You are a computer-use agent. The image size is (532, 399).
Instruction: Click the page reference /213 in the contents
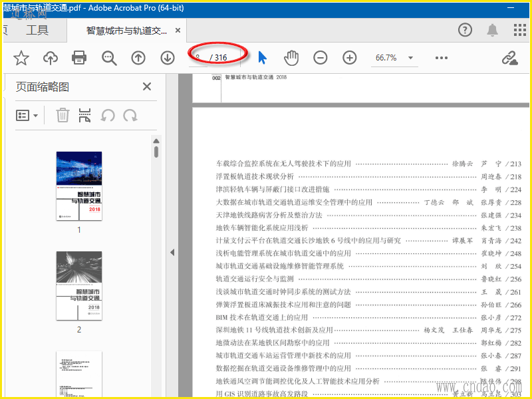[513, 164]
